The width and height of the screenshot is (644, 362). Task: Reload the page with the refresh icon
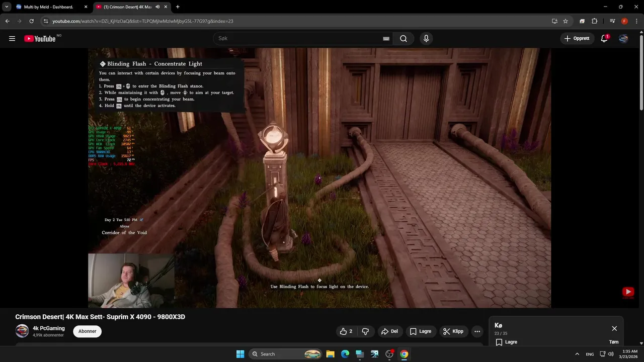31,21
